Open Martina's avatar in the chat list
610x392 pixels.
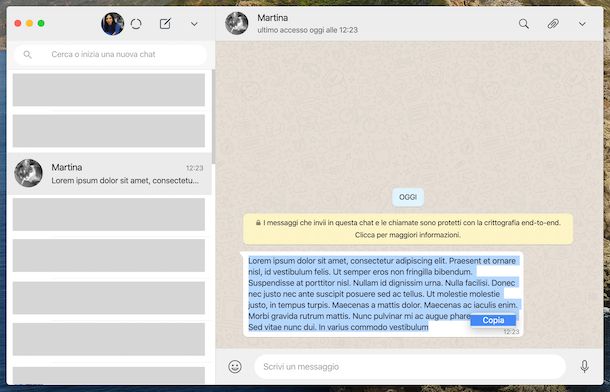(x=28, y=173)
